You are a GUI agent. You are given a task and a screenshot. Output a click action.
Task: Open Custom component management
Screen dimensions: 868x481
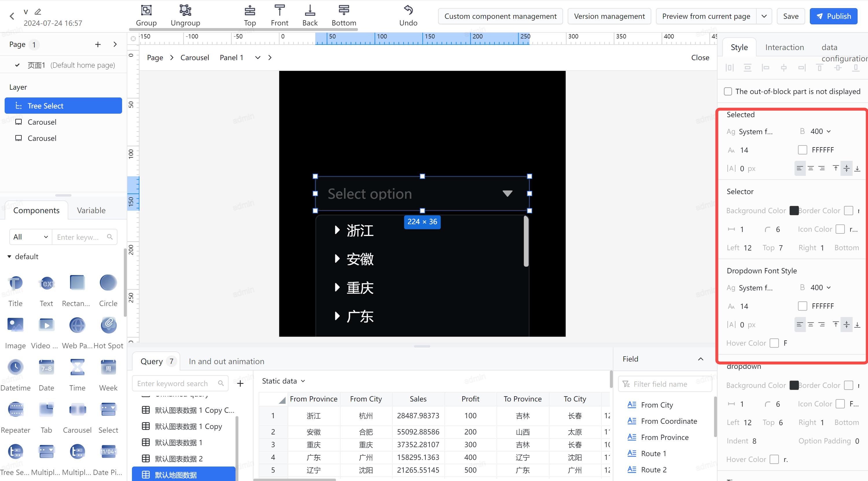click(x=500, y=16)
